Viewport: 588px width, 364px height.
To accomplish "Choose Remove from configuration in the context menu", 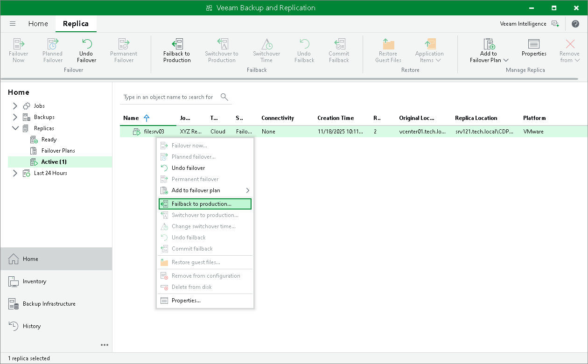I will point(205,276).
